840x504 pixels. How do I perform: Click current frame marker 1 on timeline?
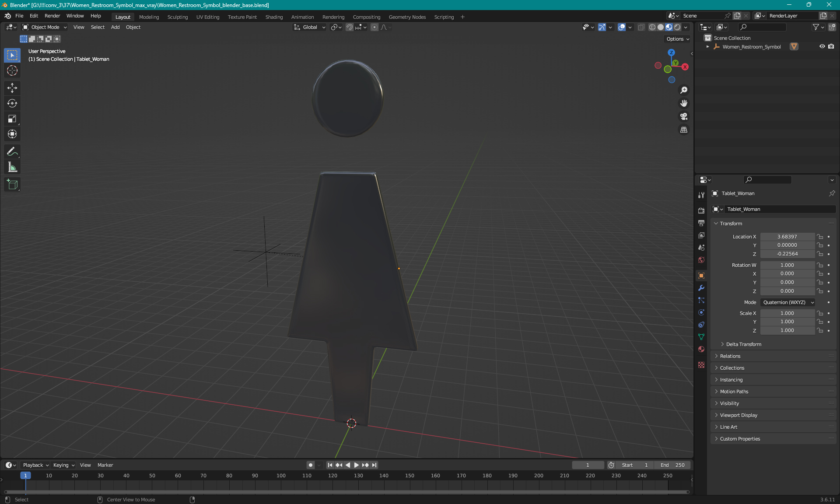[25, 476]
